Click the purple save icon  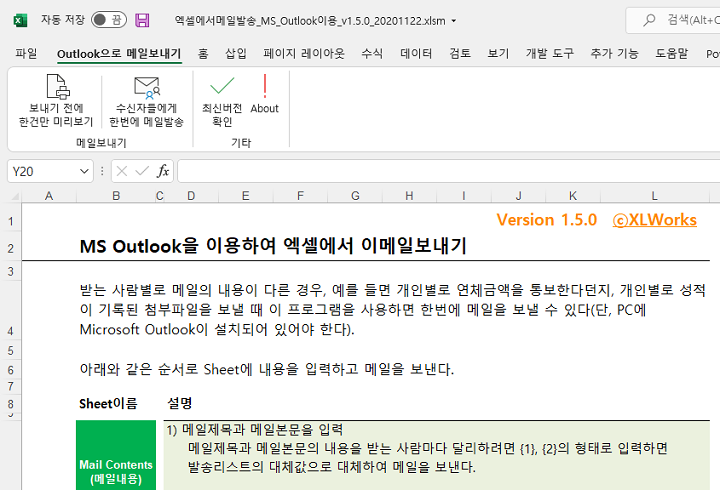143,20
